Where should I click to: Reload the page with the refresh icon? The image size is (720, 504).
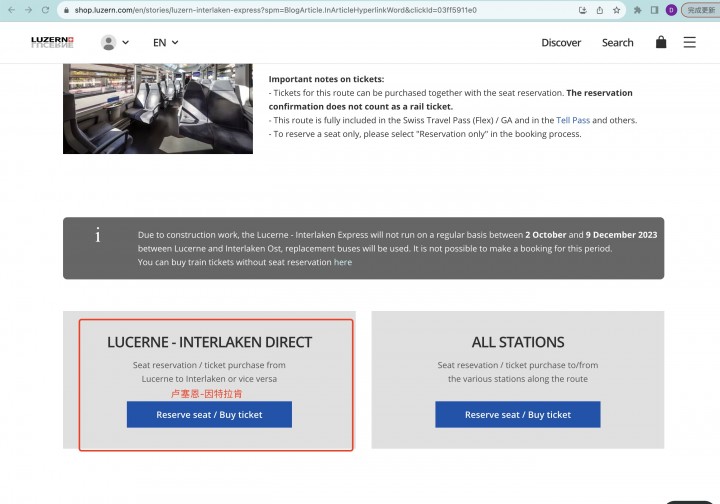(x=45, y=10)
